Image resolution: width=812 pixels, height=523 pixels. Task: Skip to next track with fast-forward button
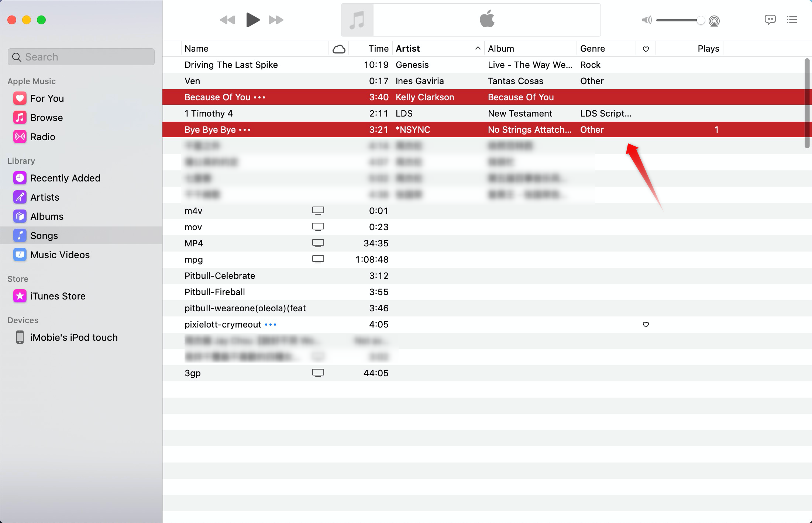[x=276, y=20]
